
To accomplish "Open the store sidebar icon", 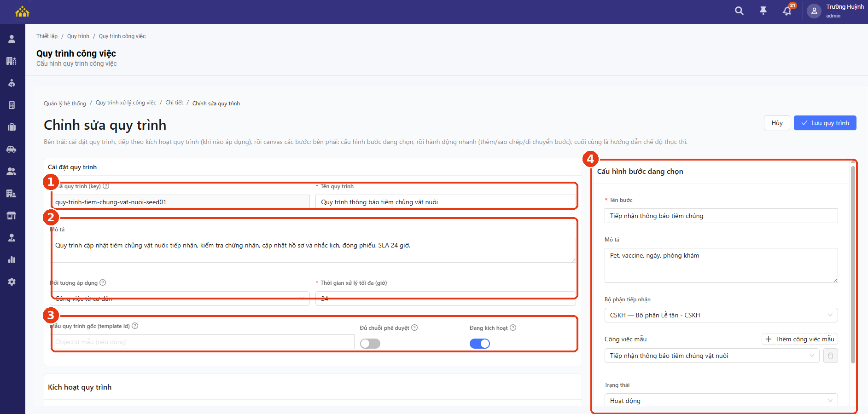I will [x=12, y=216].
